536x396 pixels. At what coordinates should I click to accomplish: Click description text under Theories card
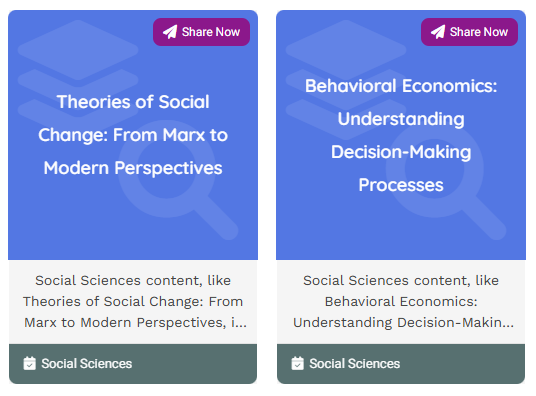point(133,301)
